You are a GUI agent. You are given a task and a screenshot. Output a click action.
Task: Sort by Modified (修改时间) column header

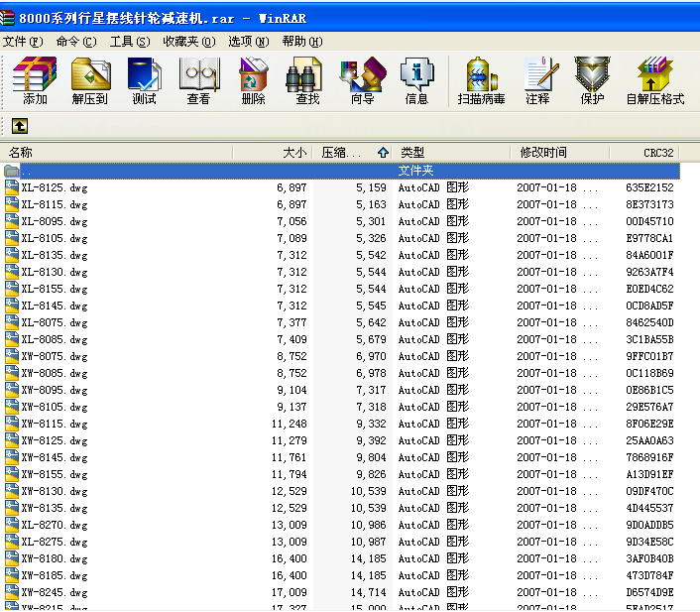tap(560, 153)
